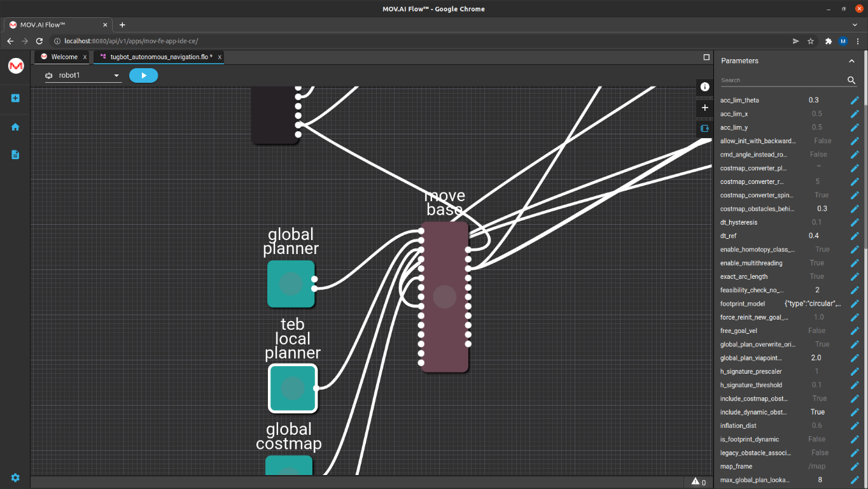This screenshot has width=868, height=489.
Task: Edit the acc_lim_theta parameter
Action: coord(855,101)
